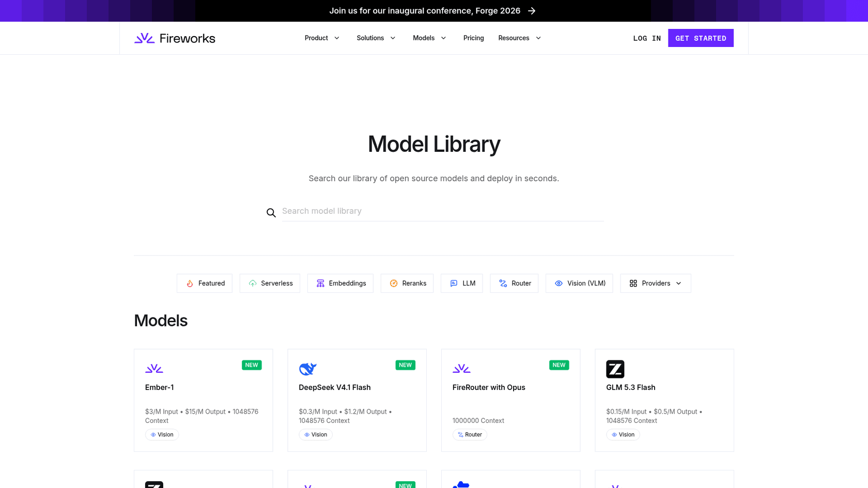Click the Vision tag on Ember-1 card
868x488 pixels.
point(162,435)
